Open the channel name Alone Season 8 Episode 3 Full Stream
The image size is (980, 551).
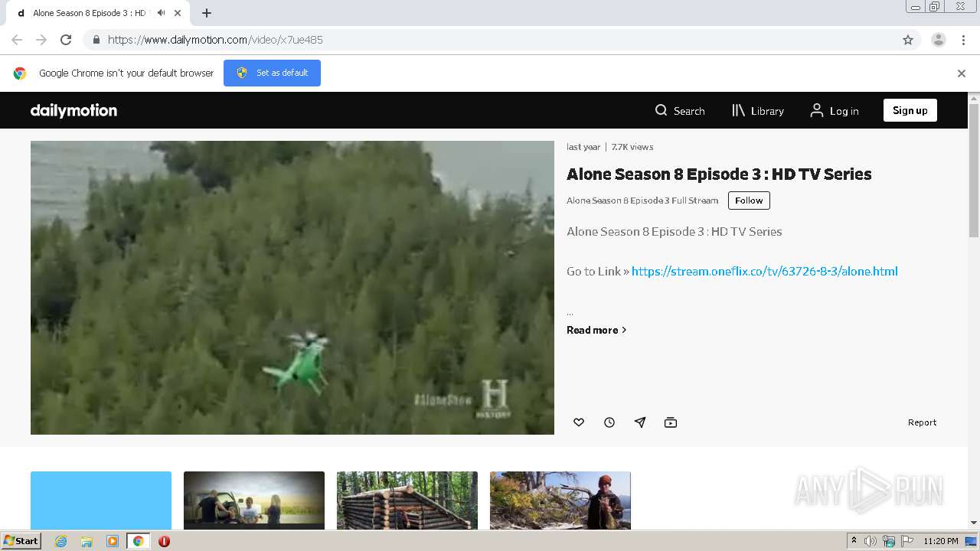[642, 201]
